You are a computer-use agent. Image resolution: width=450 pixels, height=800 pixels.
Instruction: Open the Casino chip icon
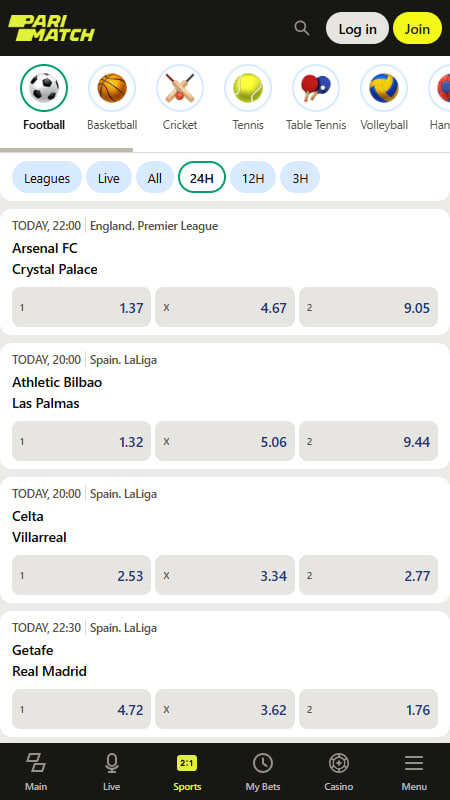(338, 764)
